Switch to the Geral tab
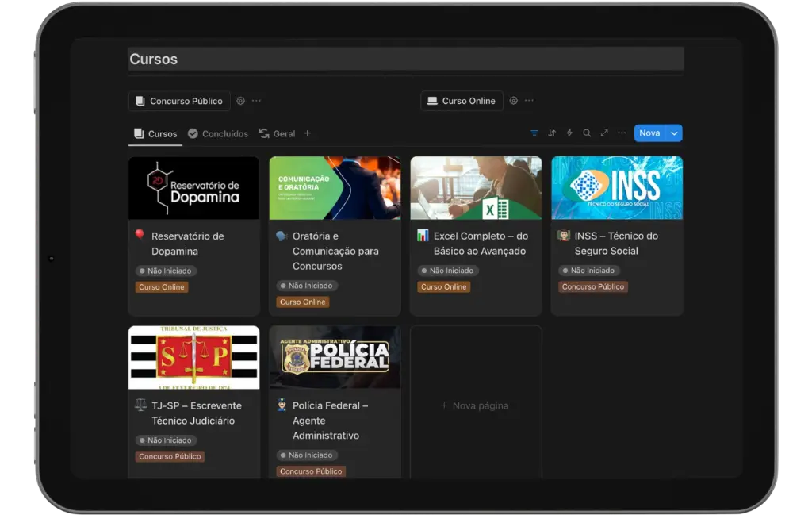812x515 pixels. coord(277,133)
